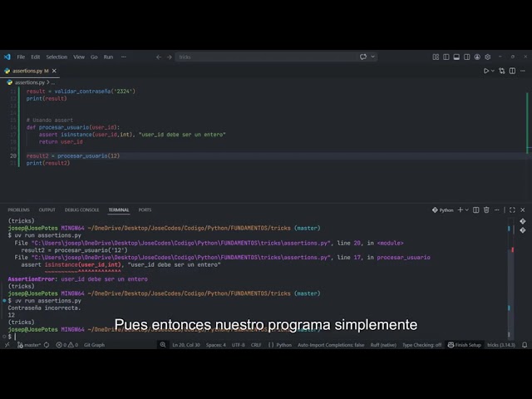This screenshot has width=532, height=399.
Task: Change the CRLF end of line sequence
Action: coord(256,345)
